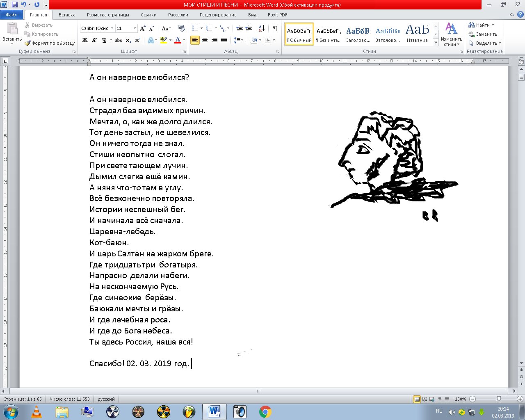The height and width of the screenshot is (420, 525).
Task: Open the Font dialog launcher (Шрифт)
Action: [x=184, y=52]
